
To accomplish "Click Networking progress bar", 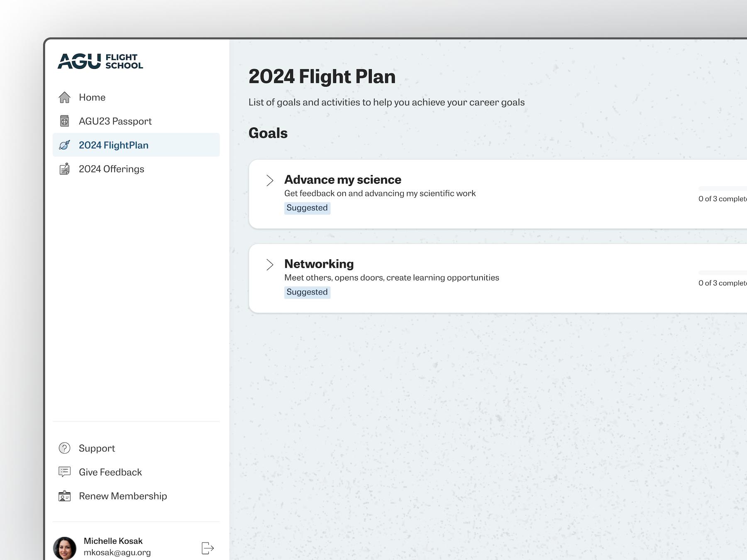I will [x=723, y=273].
